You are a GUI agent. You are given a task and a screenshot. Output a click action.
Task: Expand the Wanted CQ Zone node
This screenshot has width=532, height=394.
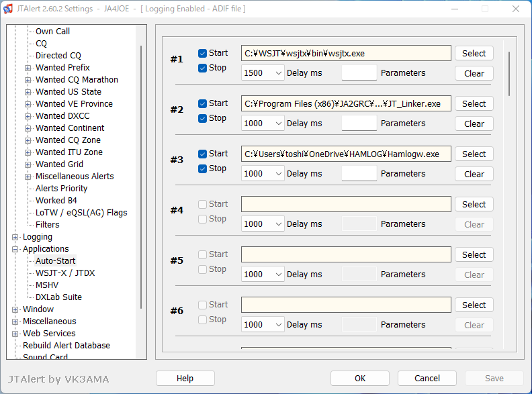click(x=28, y=140)
